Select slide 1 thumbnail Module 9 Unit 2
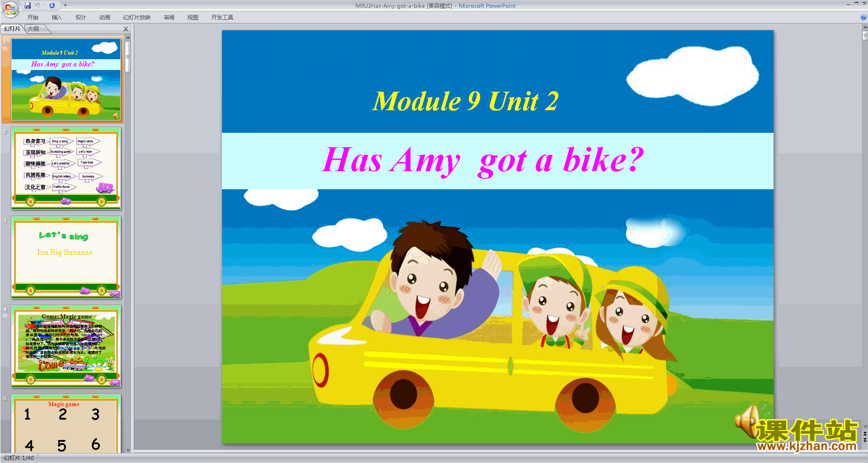Screen dimensions: 868x463 click(66, 80)
